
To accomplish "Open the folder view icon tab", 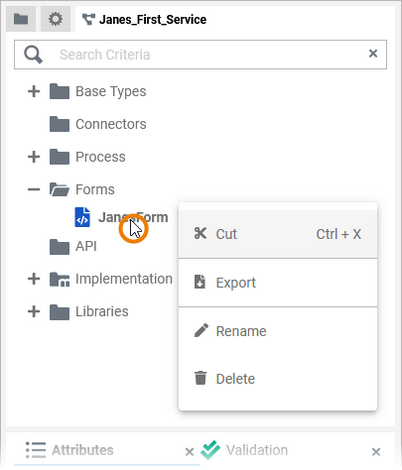I will click(21, 19).
